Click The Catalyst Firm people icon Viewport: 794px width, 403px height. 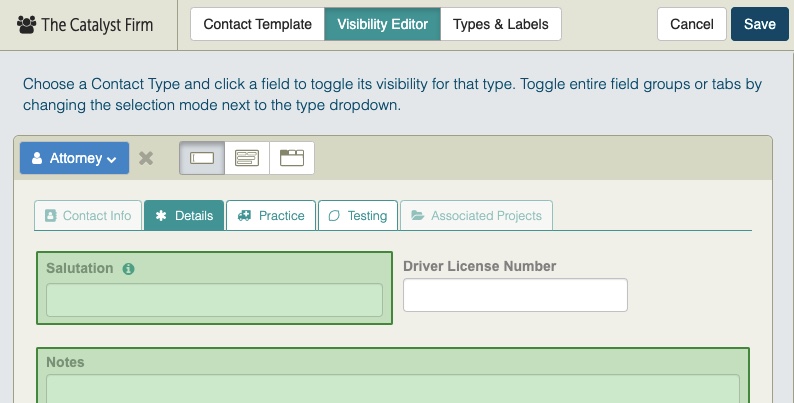[26, 24]
